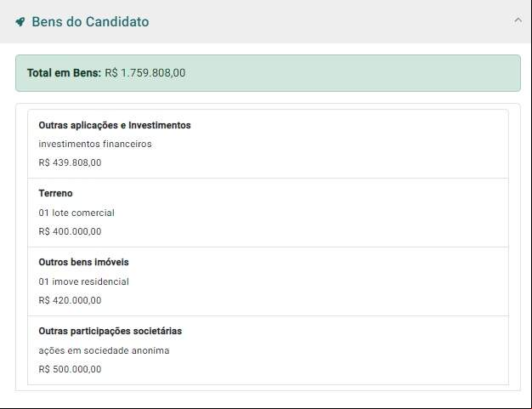
Task: Click the Bens do Candidato header title
Action: tap(90, 22)
